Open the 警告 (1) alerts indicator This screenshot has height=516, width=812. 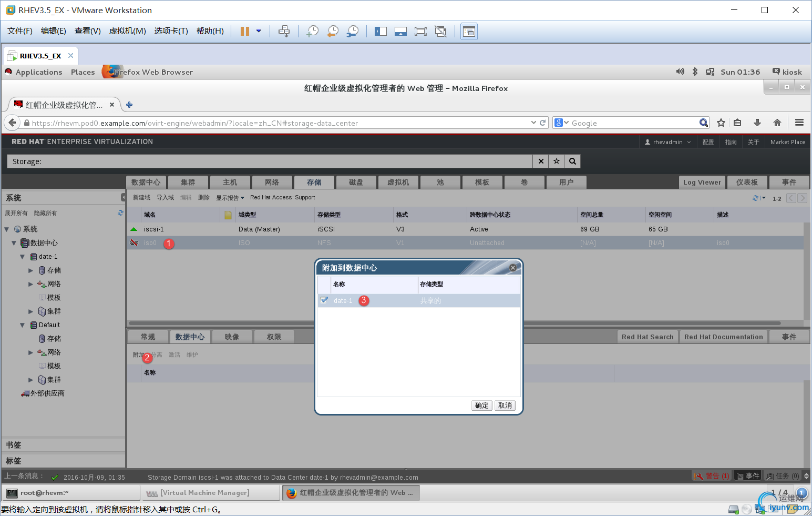click(712, 476)
